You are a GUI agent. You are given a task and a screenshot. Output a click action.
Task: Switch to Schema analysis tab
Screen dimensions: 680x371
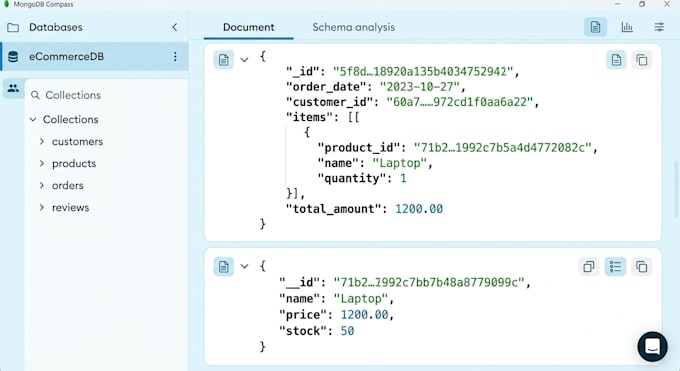click(x=353, y=27)
